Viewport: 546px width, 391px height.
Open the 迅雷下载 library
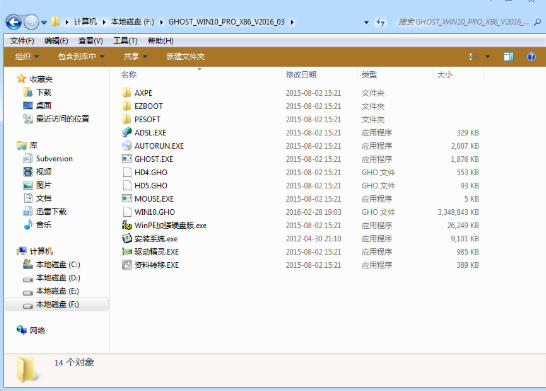[x=45, y=211]
